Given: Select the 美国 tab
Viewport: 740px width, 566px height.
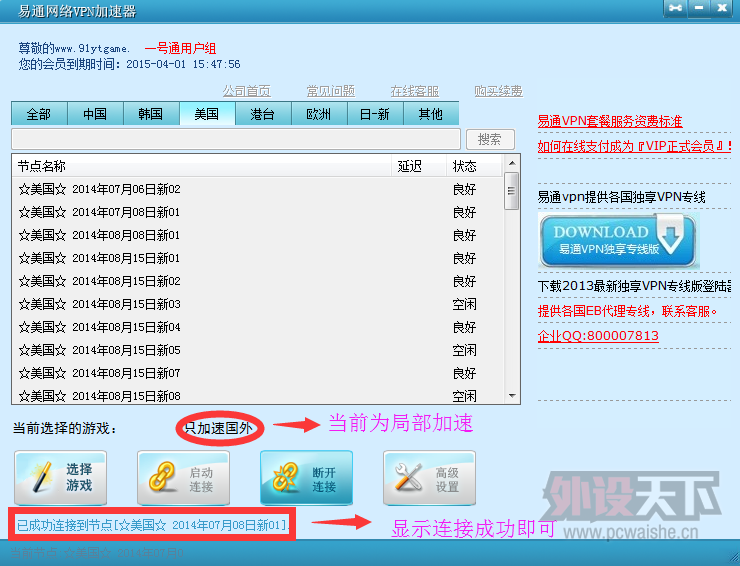Looking at the screenshot, I should click(207, 114).
